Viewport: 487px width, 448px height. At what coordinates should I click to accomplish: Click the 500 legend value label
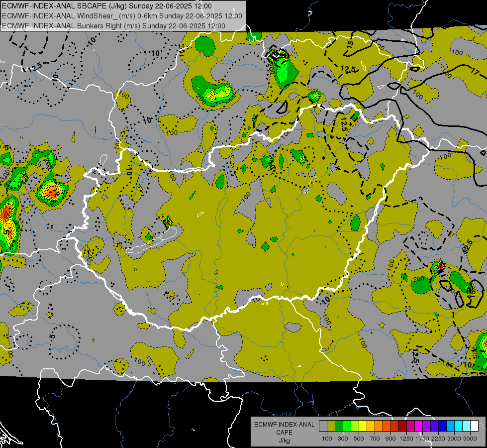[x=359, y=439]
